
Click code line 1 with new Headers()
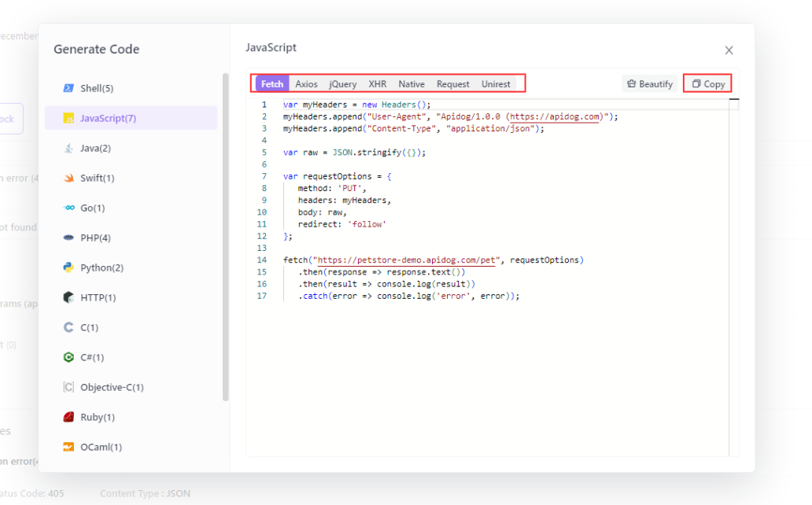coord(356,105)
